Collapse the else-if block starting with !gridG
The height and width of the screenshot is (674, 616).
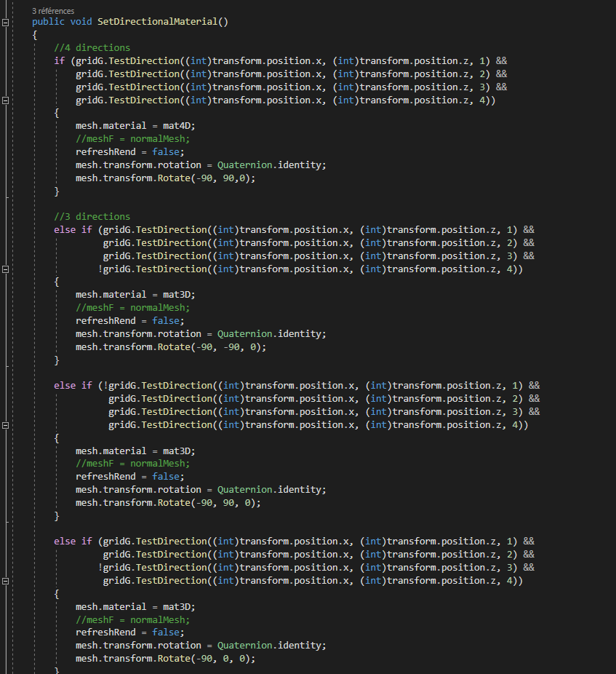6,425
